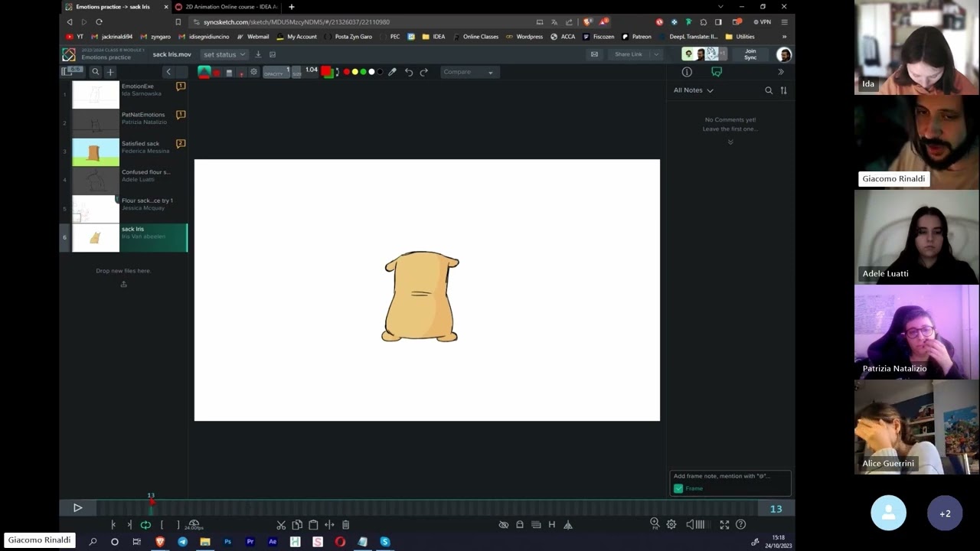980x551 pixels.
Task: Select the eyedropper color picker tool
Action: pyautogui.click(x=392, y=72)
